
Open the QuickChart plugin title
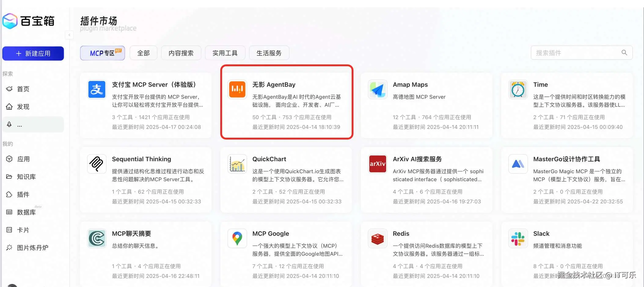click(x=269, y=159)
